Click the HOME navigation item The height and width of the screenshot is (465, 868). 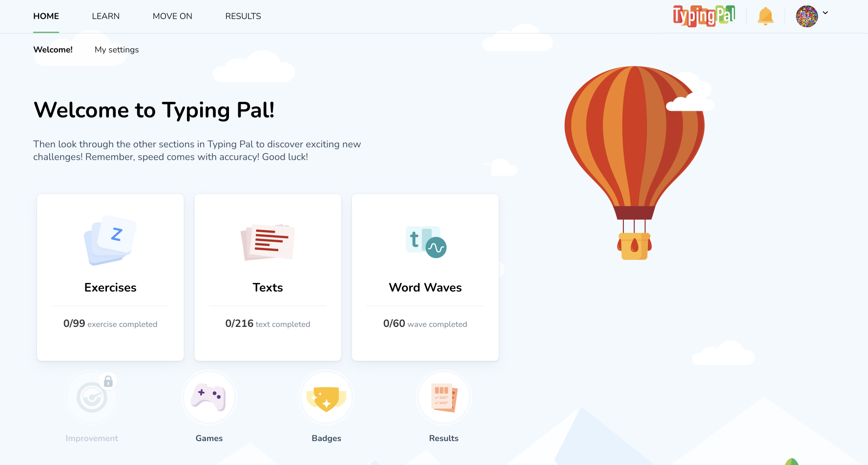46,16
